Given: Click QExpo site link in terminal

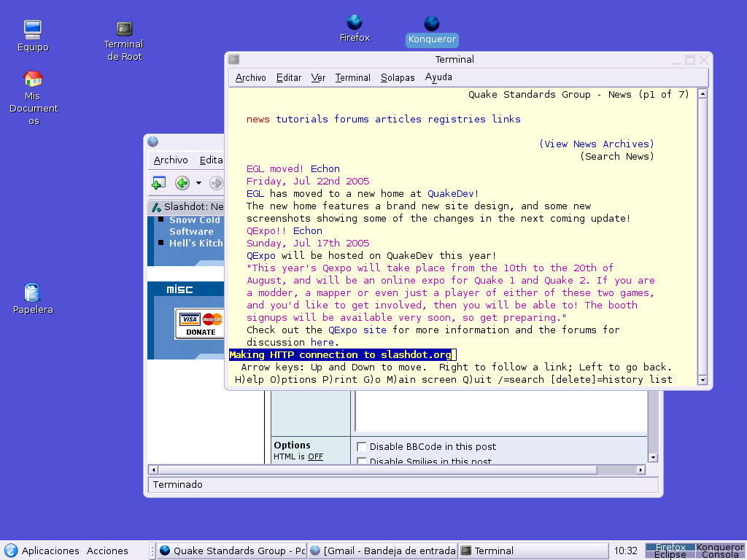Looking at the screenshot, I should [357, 330].
